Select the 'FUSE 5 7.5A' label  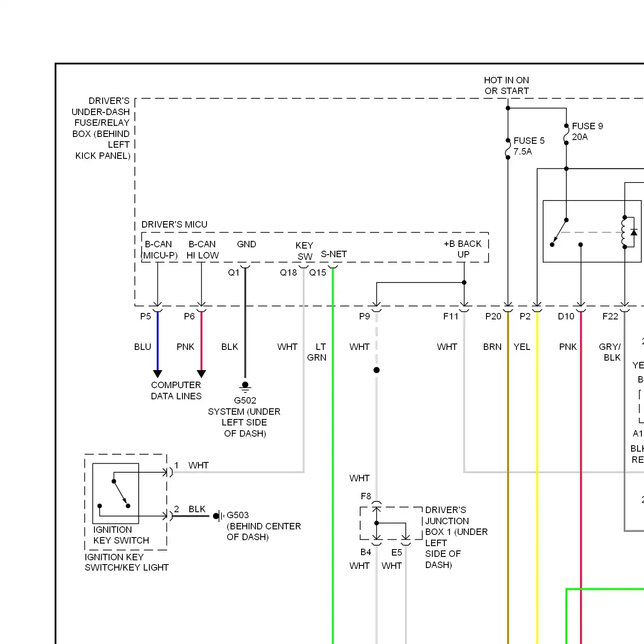pyautogui.click(x=529, y=146)
